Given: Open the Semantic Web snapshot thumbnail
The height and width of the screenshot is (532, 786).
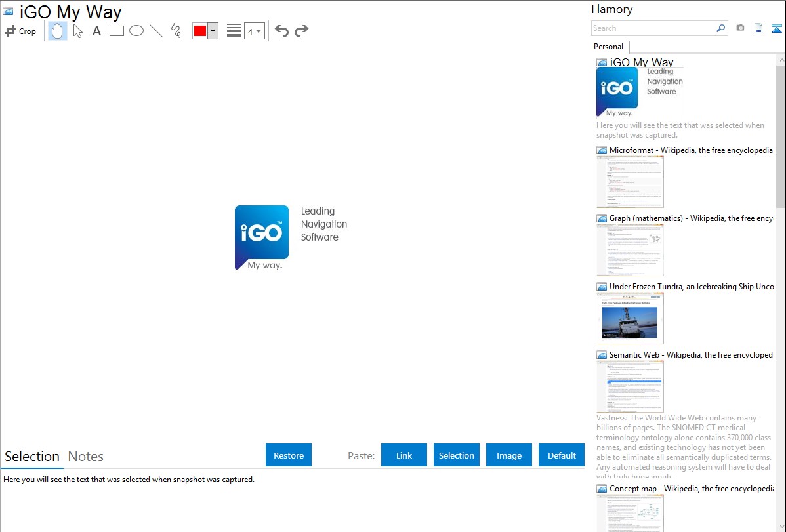Looking at the screenshot, I should [630, 386].
